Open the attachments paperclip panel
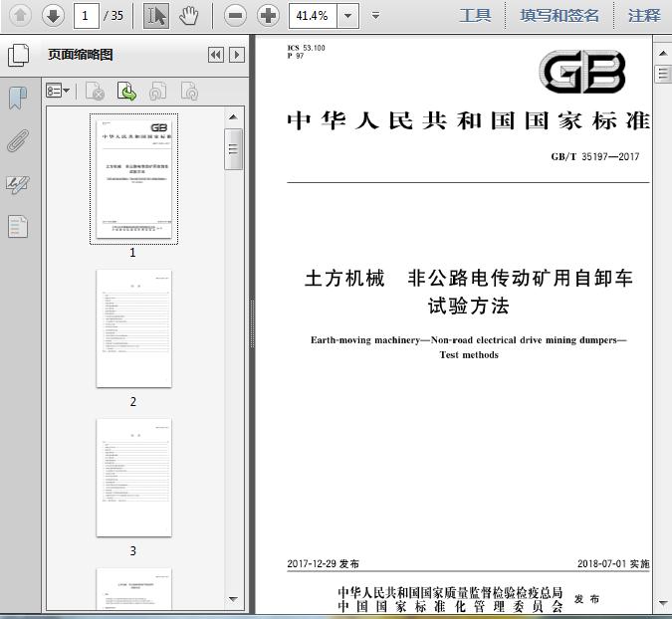 pos(18,141)
